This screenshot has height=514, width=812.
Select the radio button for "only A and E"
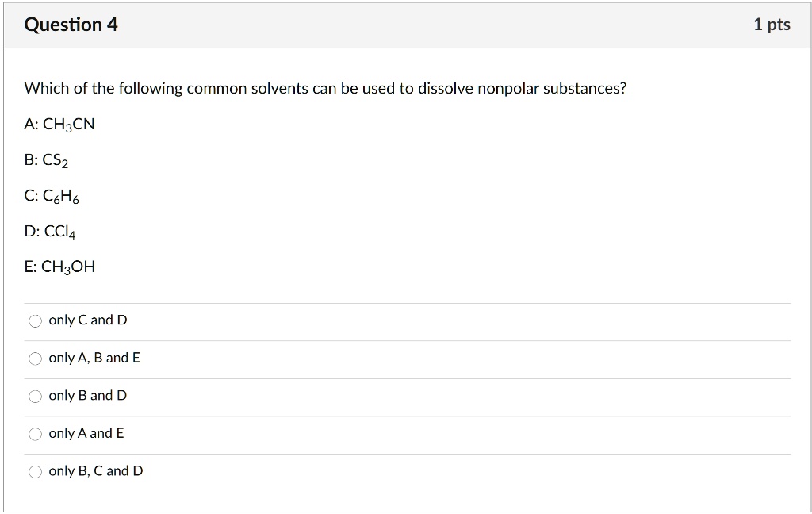[x=35, y=434]
